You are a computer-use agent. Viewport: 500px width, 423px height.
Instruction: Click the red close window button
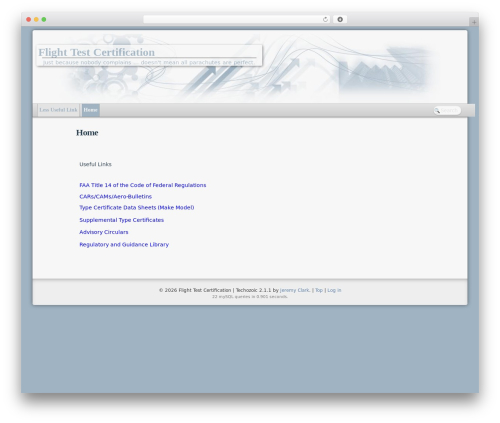coord(29,19)
